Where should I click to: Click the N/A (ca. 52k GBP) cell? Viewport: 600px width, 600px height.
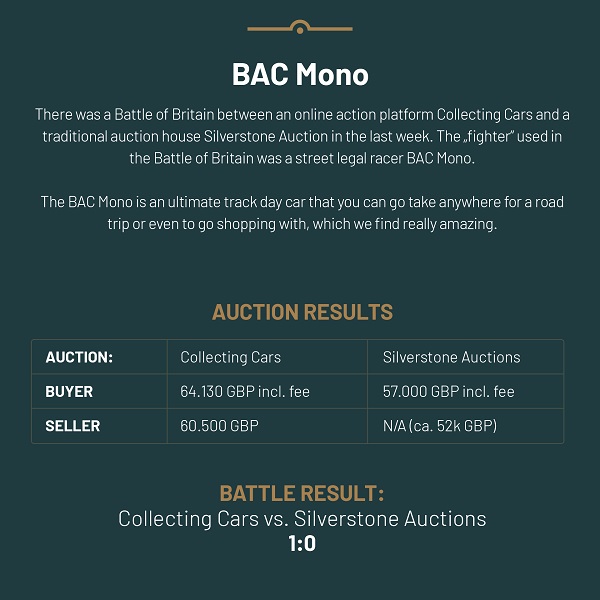pos(465,426)
